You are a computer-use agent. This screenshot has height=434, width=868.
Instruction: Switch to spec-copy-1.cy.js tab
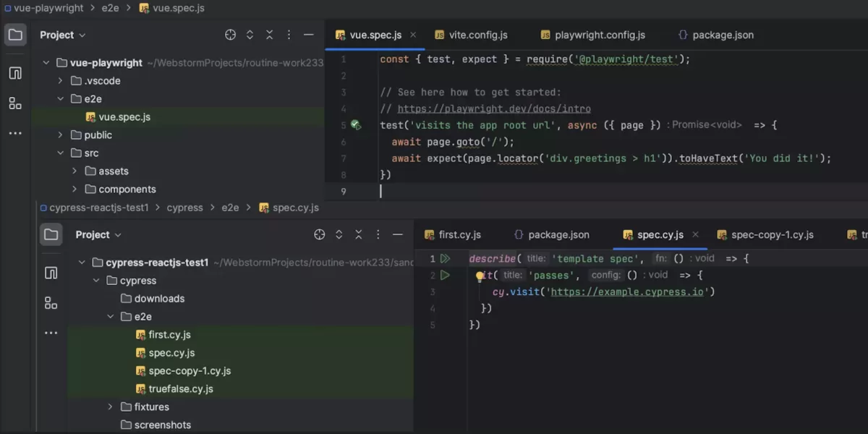[765, 234]
